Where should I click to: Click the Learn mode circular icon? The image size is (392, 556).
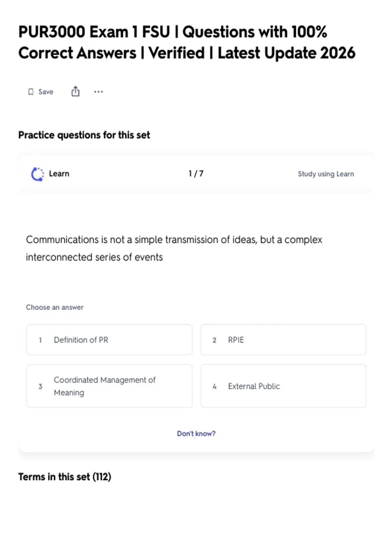click(x=38, y=174)
